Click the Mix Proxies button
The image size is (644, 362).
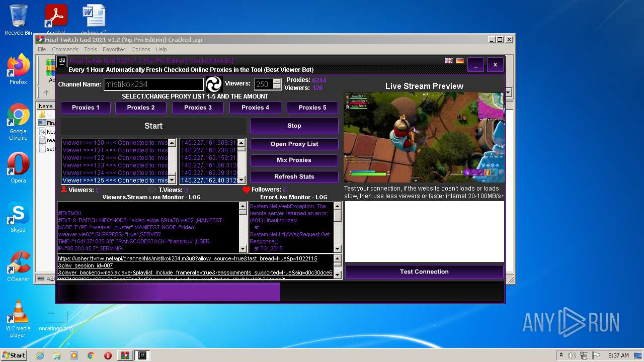294,160
